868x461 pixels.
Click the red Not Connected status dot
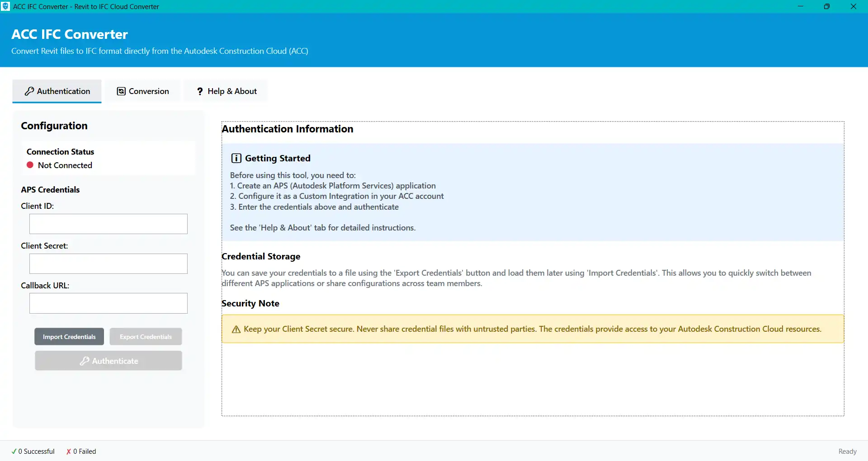point(30,165)
